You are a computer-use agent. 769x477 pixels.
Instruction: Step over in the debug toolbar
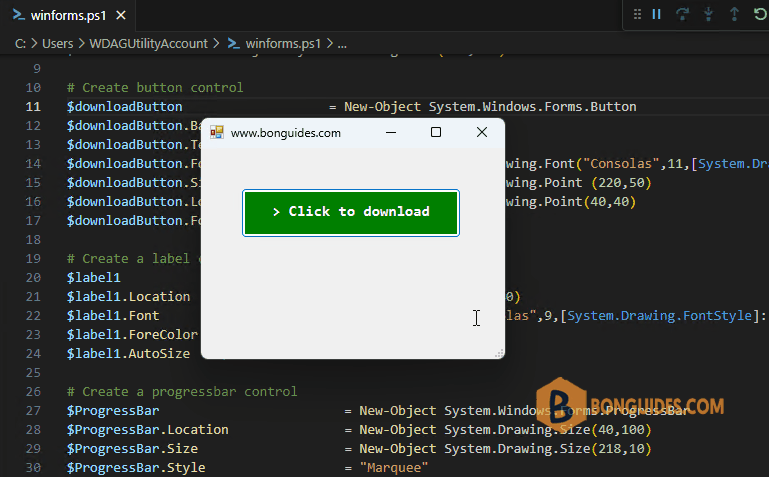point(682,14)
